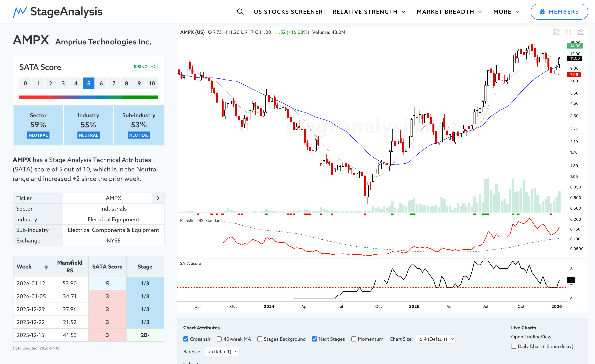Click the chart back arrow icon
This screenshot has height=364, width=595.
click(531, 32)
